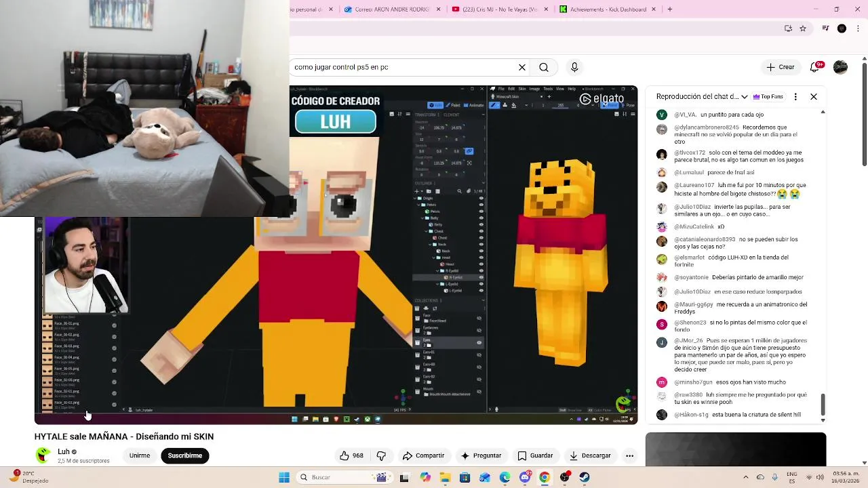The width and height of the screenshot is (868, 488).
Task: Collapse the Origin group arrow in outliner
Action: click(414, 198)
